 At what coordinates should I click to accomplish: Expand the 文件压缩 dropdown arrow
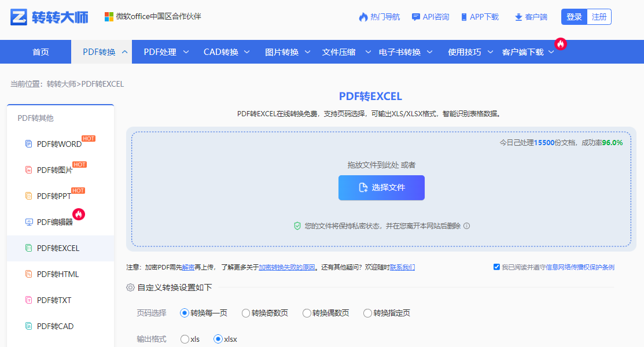point(369,52)
